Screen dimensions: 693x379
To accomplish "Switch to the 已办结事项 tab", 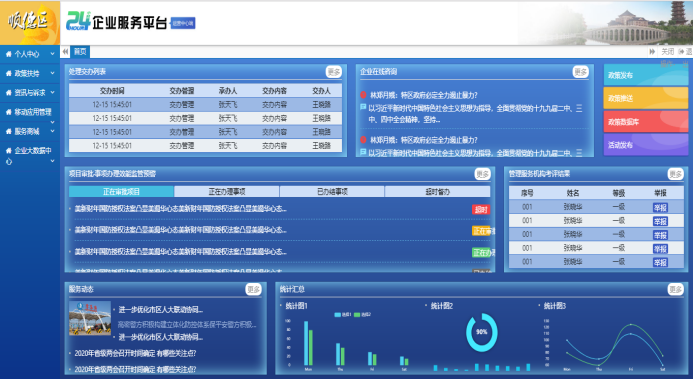I will click(332, 192).
